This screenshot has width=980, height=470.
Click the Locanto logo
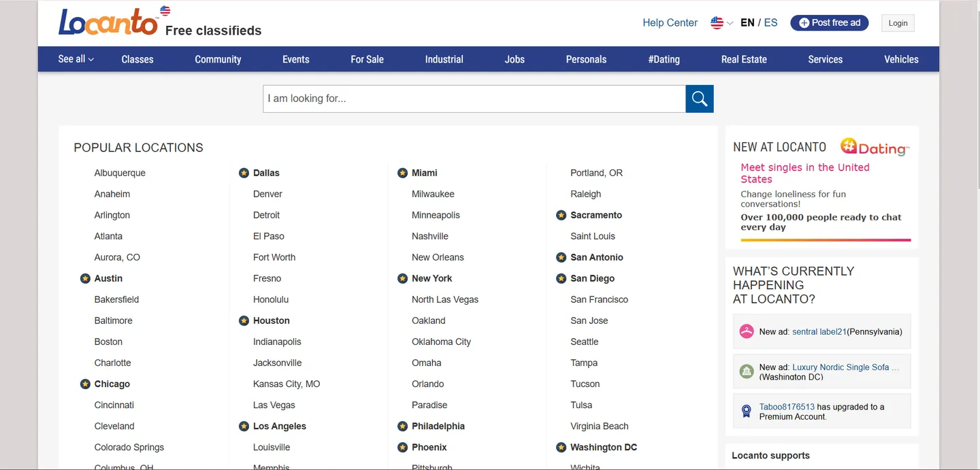click(108, 22)
